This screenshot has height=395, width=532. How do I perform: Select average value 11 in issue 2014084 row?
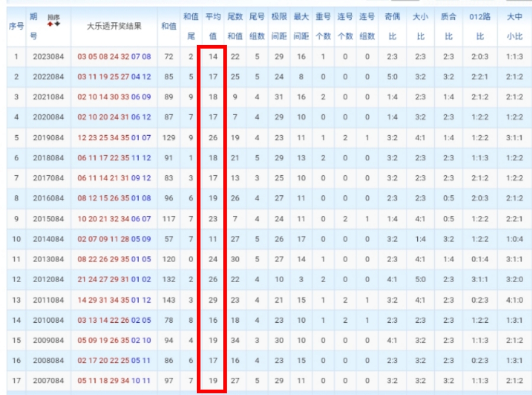coord(213,239)
